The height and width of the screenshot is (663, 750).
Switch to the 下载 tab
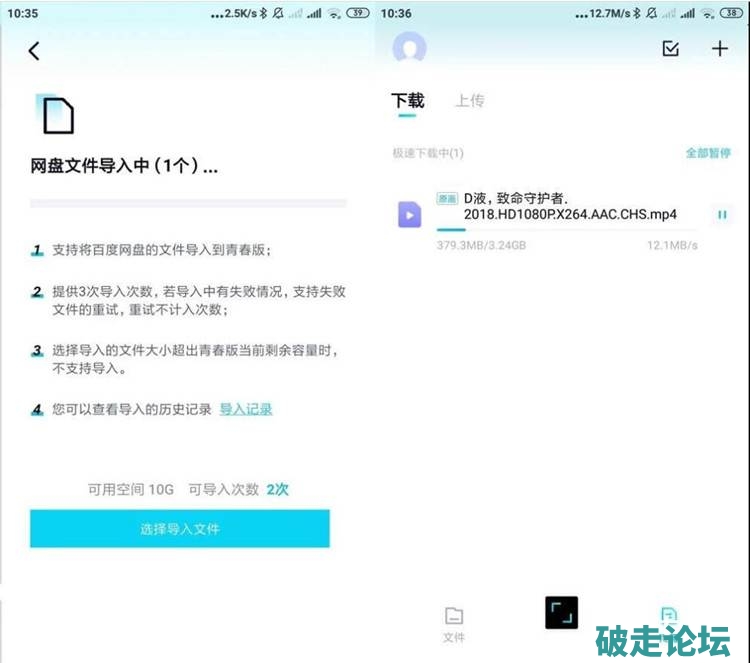coord(407,101)
